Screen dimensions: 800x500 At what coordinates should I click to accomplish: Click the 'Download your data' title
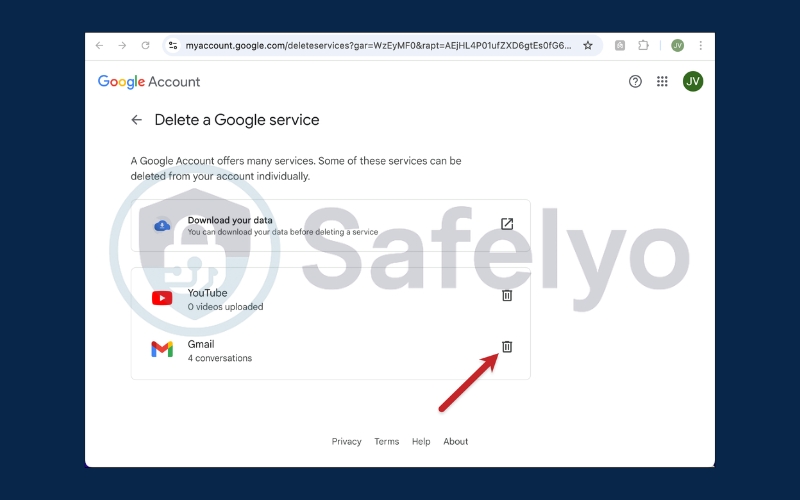tap(230, 220)
